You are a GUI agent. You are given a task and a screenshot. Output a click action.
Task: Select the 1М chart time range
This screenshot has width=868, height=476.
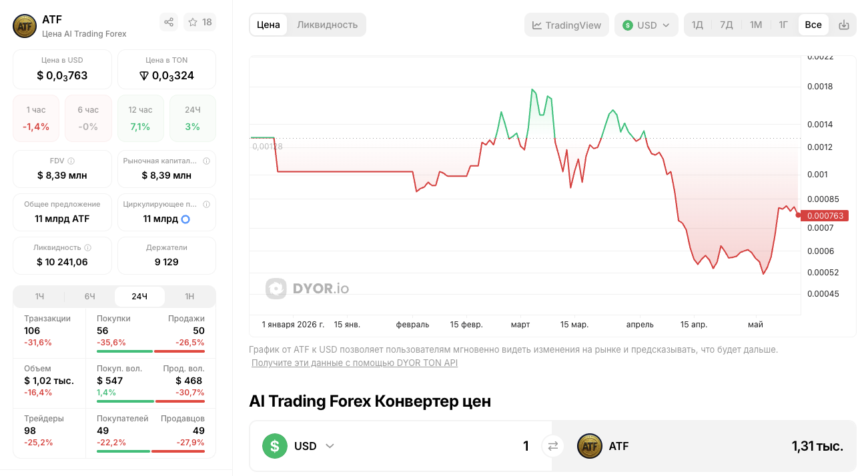click(755, 25)
